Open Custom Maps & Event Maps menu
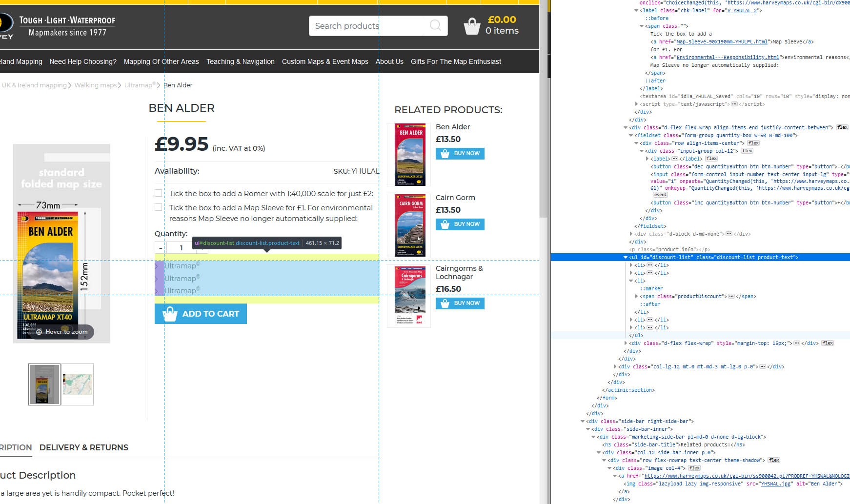 [x=325, y=61]
